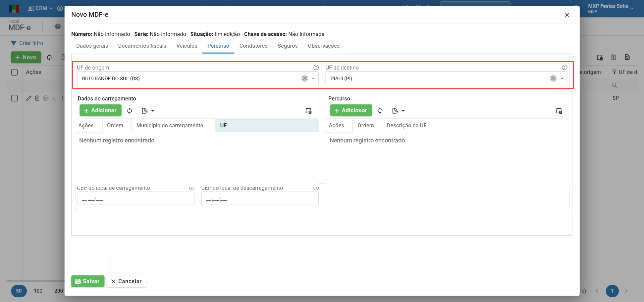Click the app logo in the top bar

pyautogui.click(x=14, y=8)
